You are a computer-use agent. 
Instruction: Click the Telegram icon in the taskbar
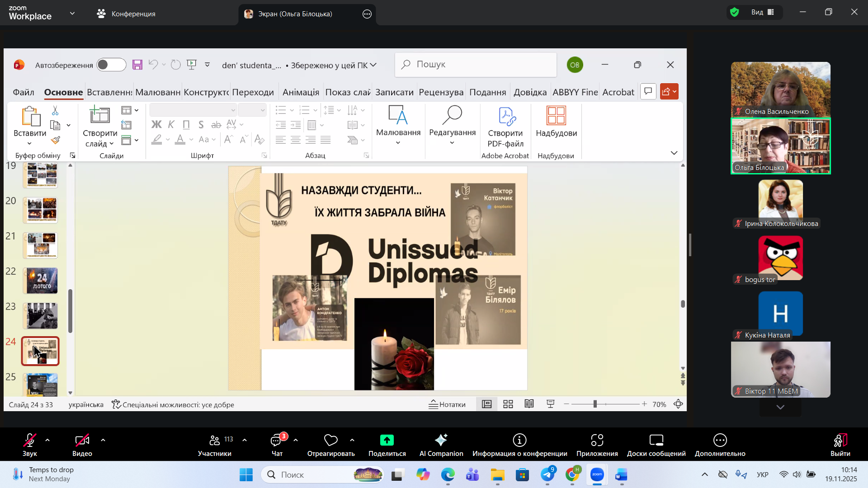point(547,475)
